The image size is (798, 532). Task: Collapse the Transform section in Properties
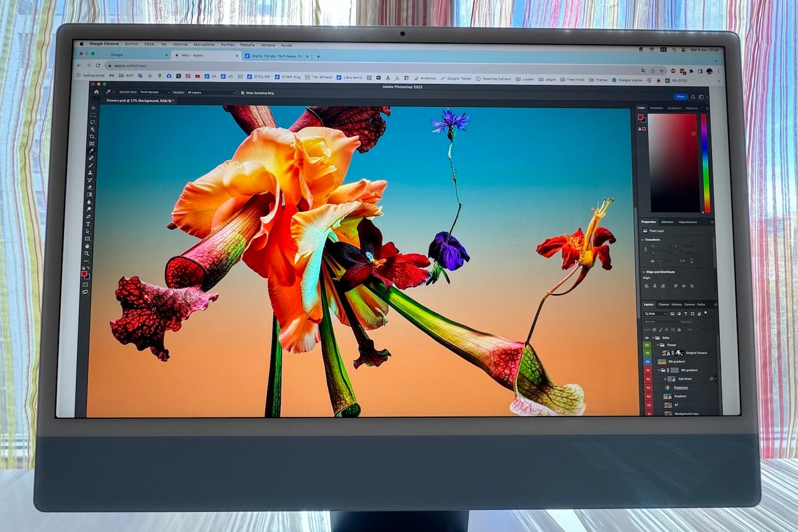pos(644,240)
